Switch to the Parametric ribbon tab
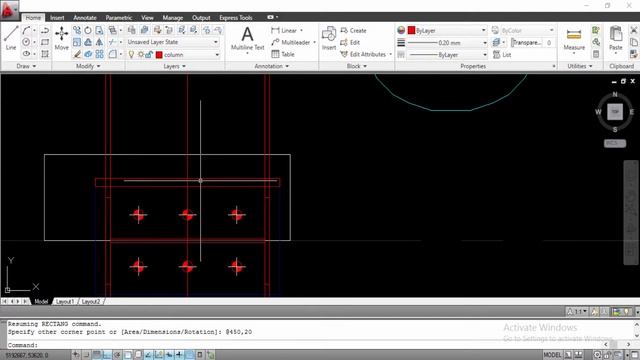The image size is (640, 360). [119, 18]
